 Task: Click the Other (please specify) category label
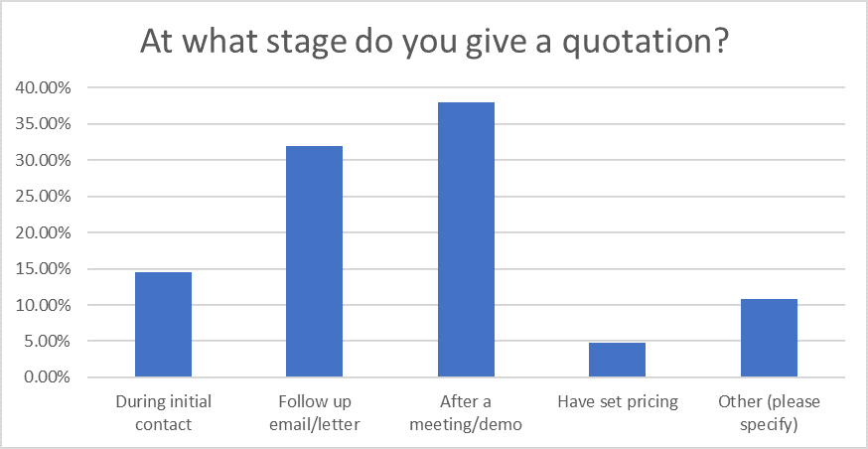(769, 413)
